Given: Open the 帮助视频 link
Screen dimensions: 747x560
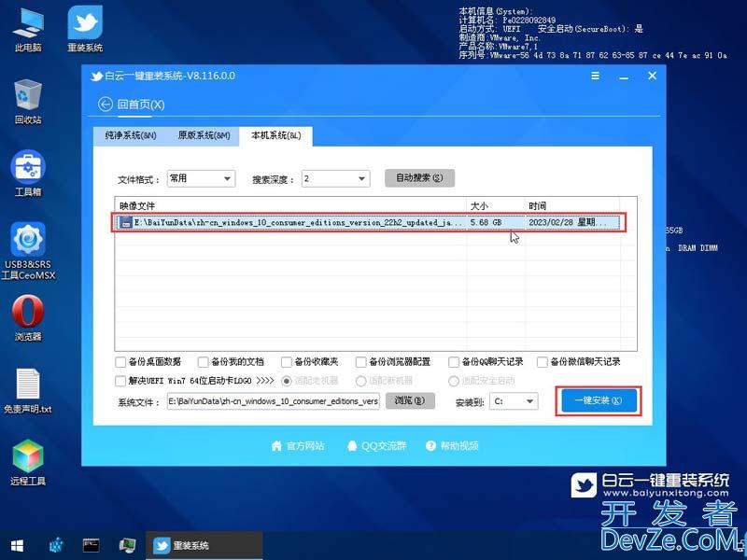Looking at the screenshot, I should (452, 446).
